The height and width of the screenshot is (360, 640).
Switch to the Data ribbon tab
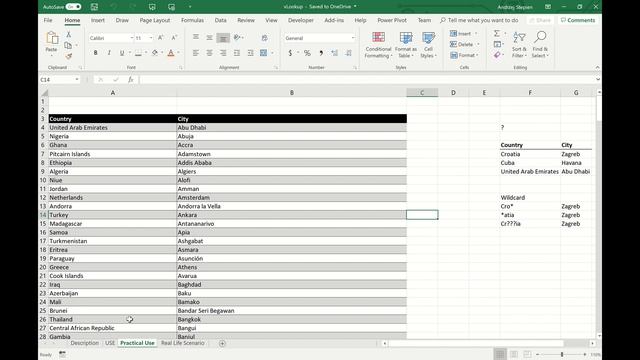[x=220, y=20]
